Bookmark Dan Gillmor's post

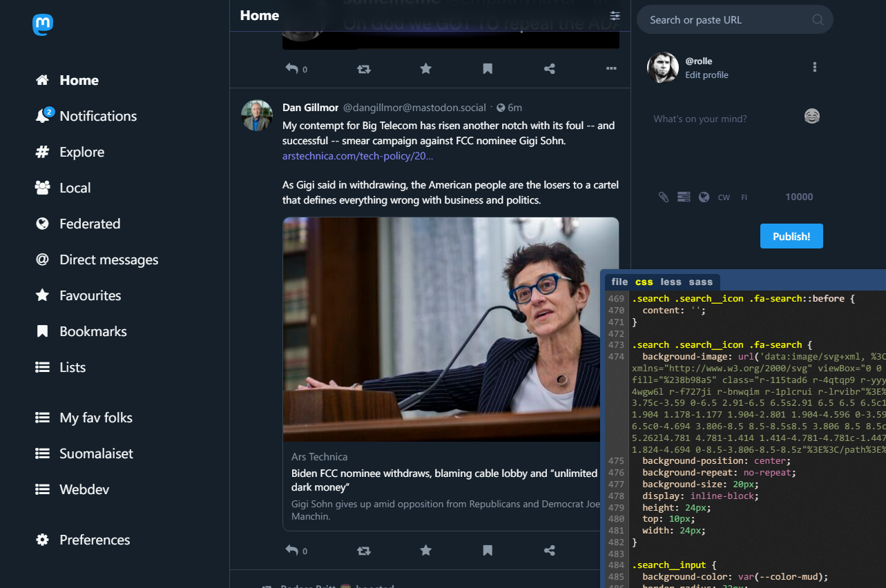pyautogui.click(x=488, y=551)
